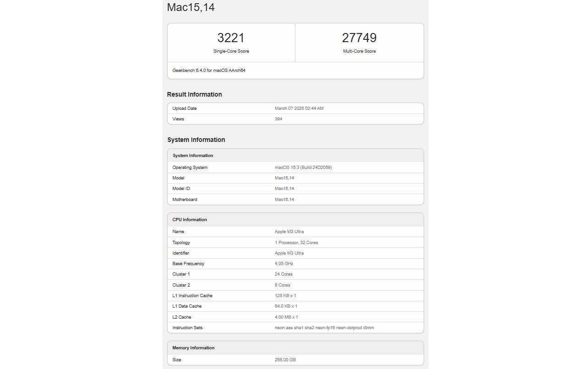The image size is (588, 369).
Task: Click the L1 Data Cache label
Action: coord(187,306)
